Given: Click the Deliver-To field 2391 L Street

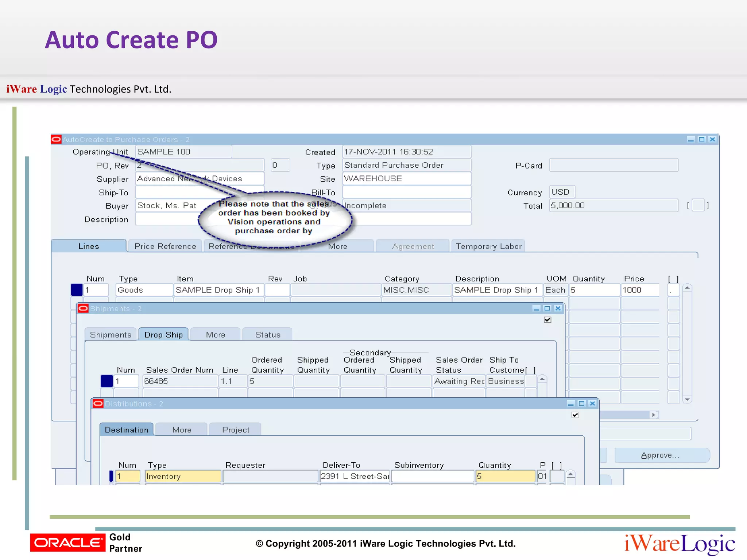Looking at the screenshot, I should (x=355, y=476).
